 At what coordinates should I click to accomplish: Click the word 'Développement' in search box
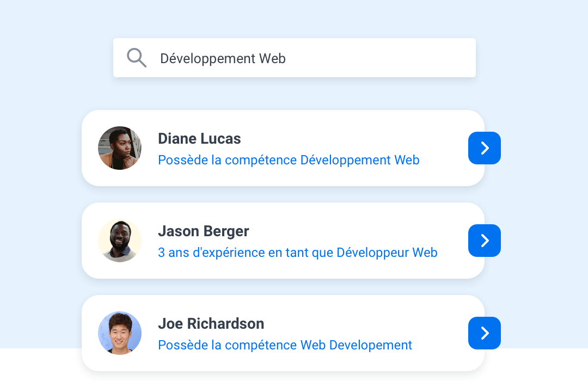tap(207, 59)
